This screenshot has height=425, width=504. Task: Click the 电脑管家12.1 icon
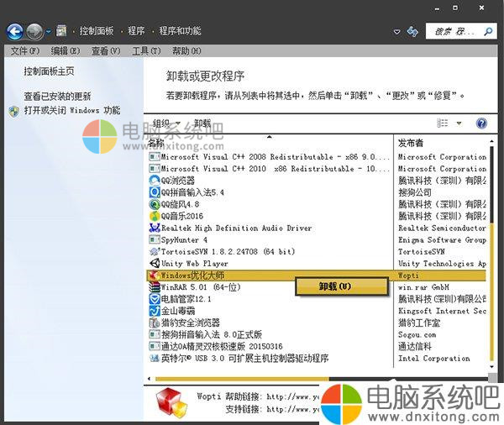pos(155,299)
